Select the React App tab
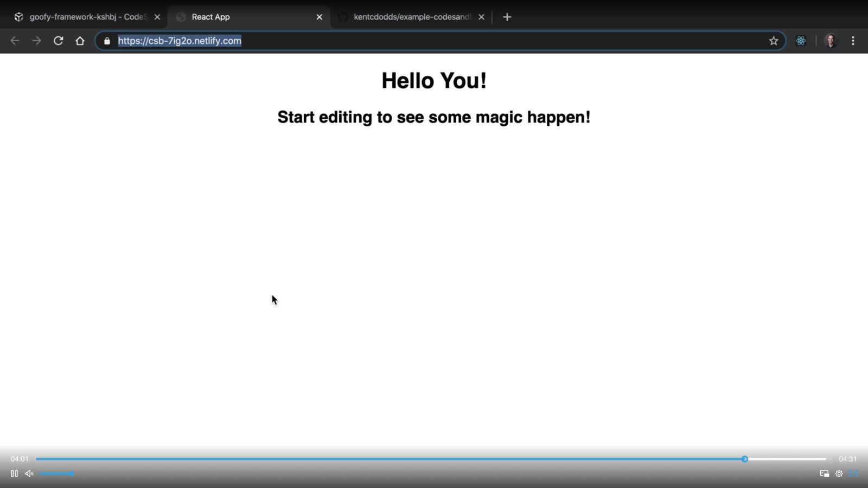Viewport: 868px width, 488px height. click(x=248, y=17)
